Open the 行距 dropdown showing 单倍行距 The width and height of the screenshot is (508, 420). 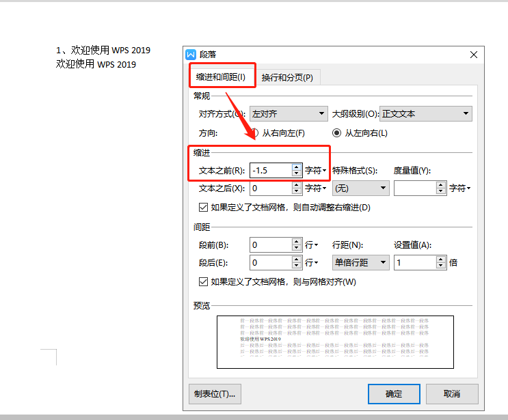pos(360,263)
